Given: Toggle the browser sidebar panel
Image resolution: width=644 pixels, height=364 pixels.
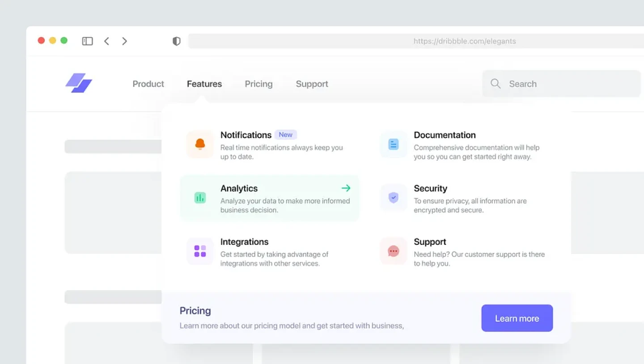Looking at the screenshot, I should click(x=87, y=41).
